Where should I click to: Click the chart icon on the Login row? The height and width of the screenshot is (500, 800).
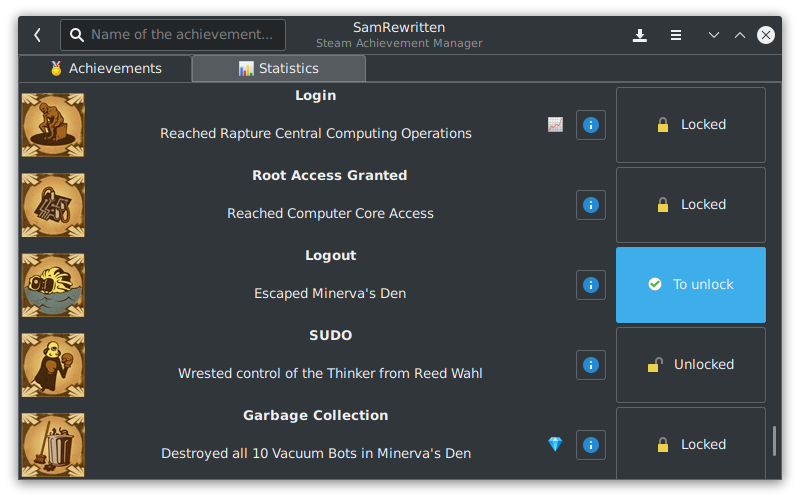[555, 124]
